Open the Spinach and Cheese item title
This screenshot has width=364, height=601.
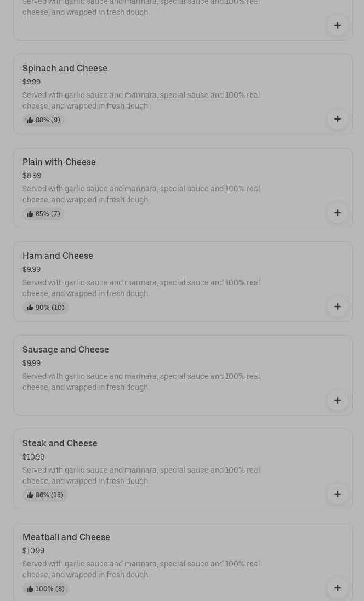pos(65,69)
